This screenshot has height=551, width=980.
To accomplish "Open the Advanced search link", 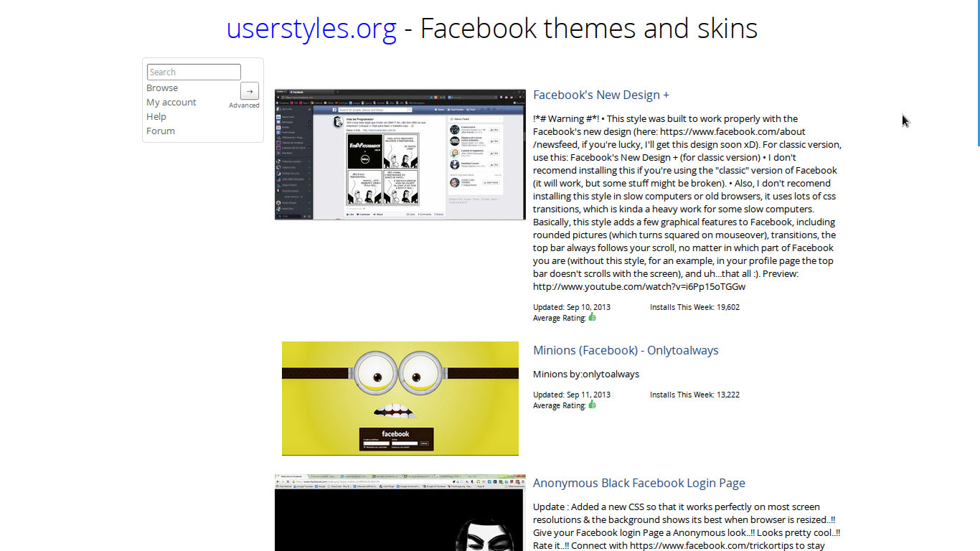I will coord(244,105).
